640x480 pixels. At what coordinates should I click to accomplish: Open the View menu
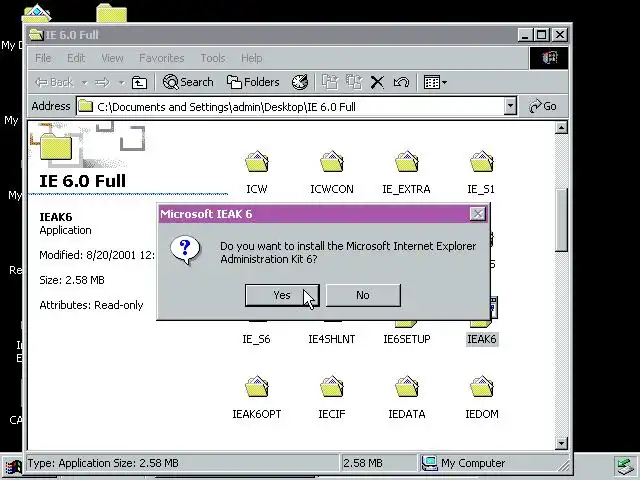click(x=112, y=58)
